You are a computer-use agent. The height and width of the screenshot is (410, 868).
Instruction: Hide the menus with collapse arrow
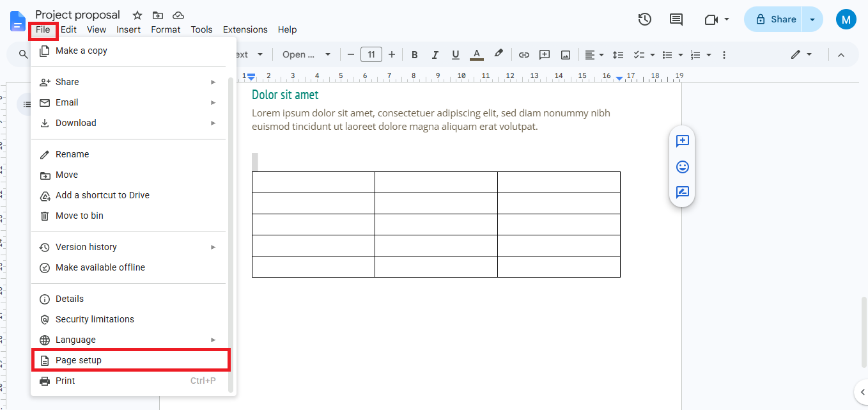tap(841, 55)
